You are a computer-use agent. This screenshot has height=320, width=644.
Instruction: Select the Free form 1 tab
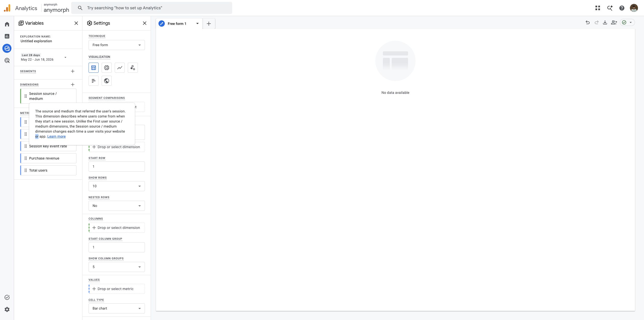(177, 24)
